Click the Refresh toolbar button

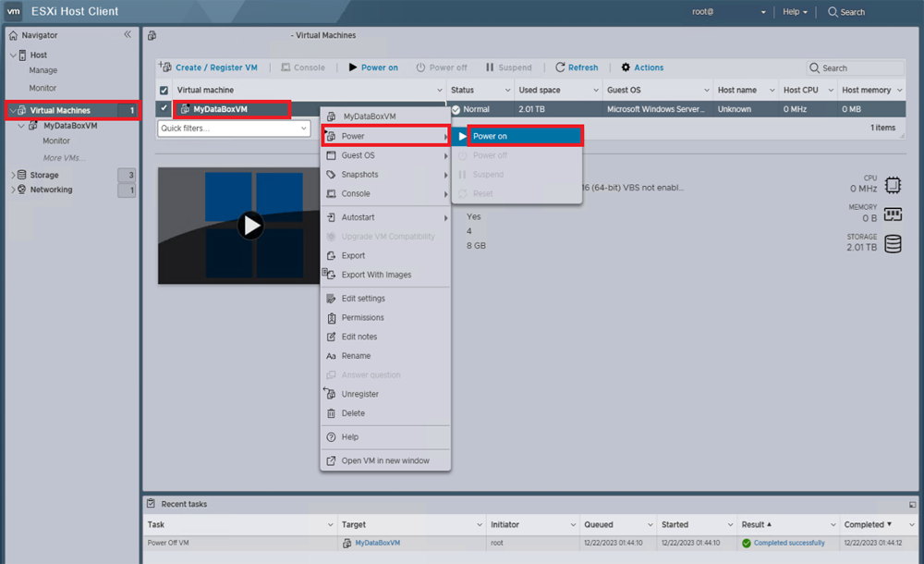click(x=577, y=67)
